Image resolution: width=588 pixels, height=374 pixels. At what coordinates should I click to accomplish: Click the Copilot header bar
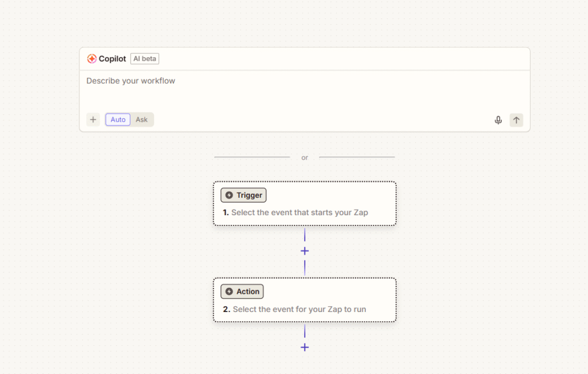(304, 59)
